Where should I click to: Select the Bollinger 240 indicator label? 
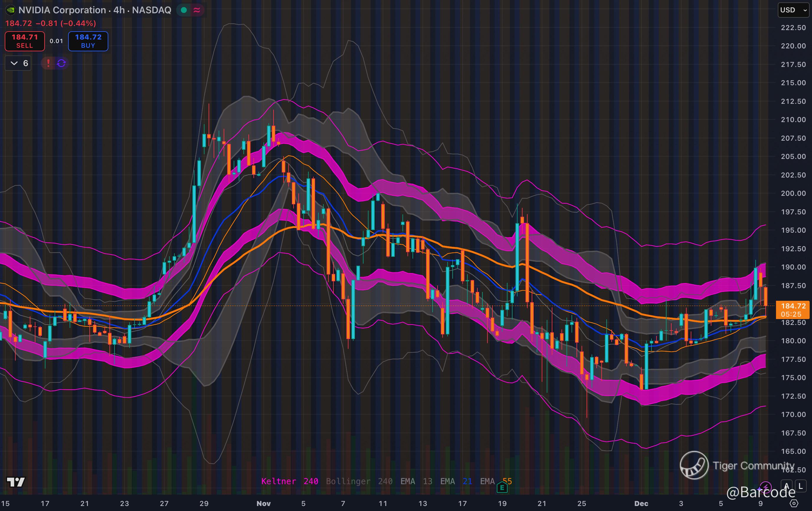click(x=359, y=481)
